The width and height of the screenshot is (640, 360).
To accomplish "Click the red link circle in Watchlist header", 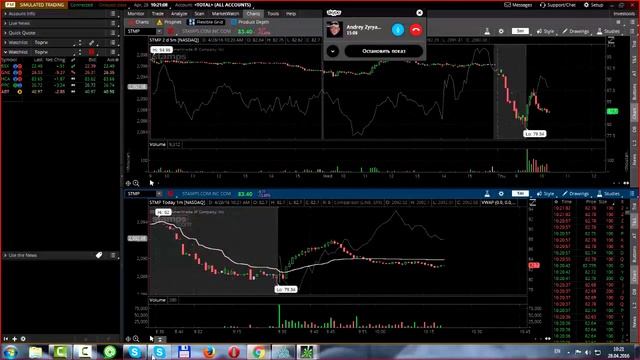I will [91, 52].
